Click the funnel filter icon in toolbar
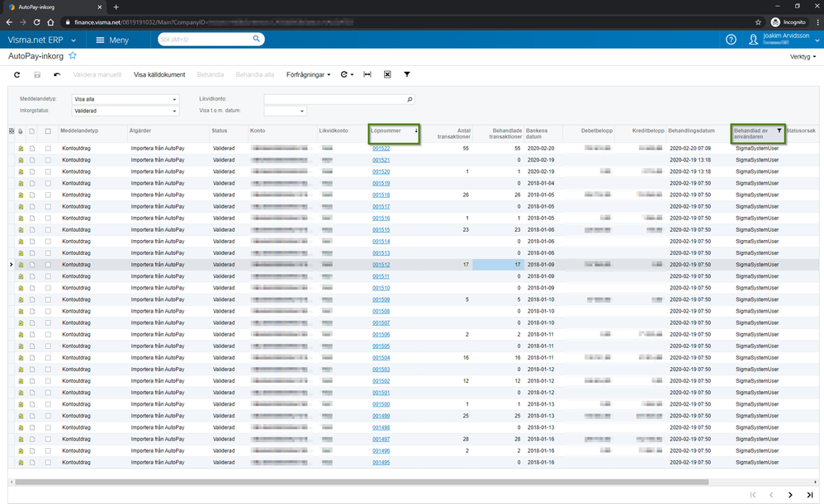824x504 pixels. 407,74
